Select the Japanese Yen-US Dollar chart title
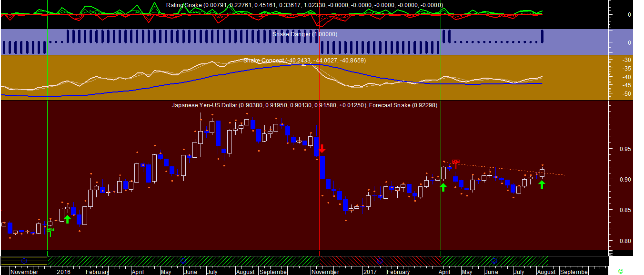 pyautogui.click(x=304, y=105)
